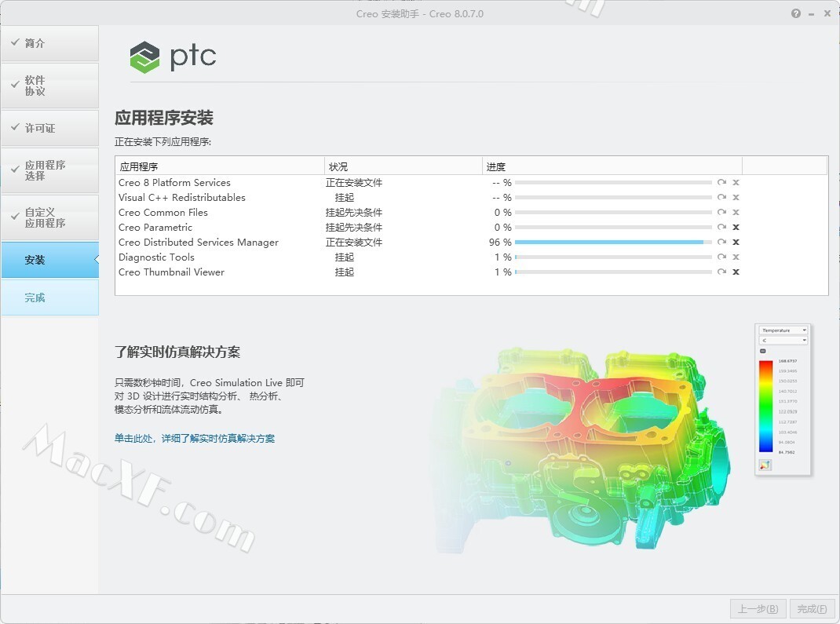Click the PTC logo
Screen dimensions: 840x624
[173, 57]
